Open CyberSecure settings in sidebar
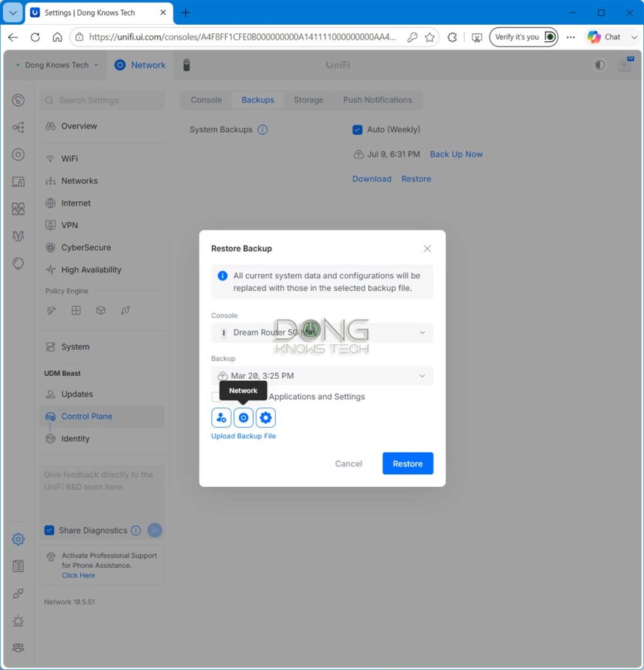 (103, 247)
